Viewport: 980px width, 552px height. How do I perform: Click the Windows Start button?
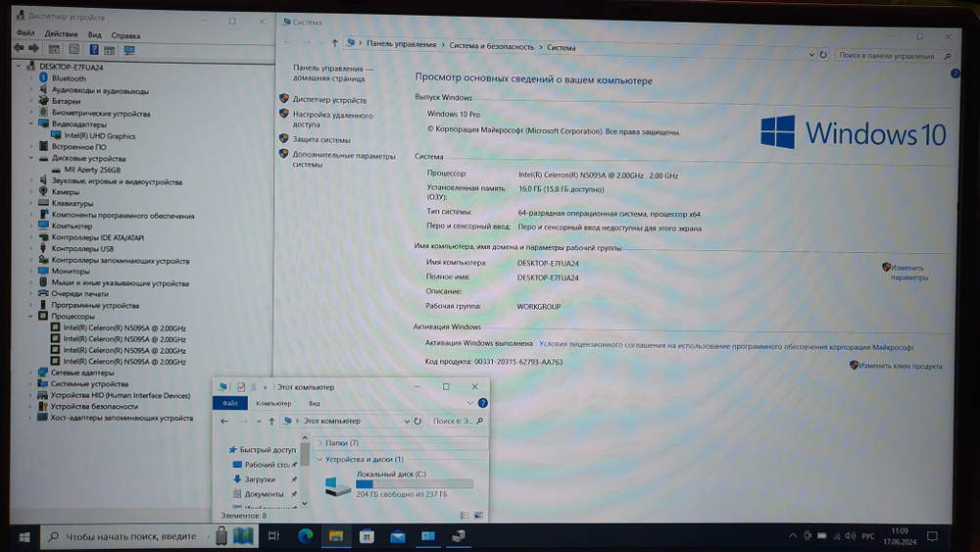[x=24, y=536]
